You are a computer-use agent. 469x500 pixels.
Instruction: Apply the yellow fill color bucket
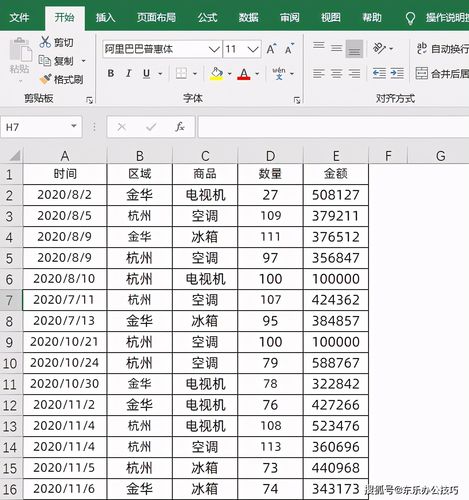[x=216, y=73]
